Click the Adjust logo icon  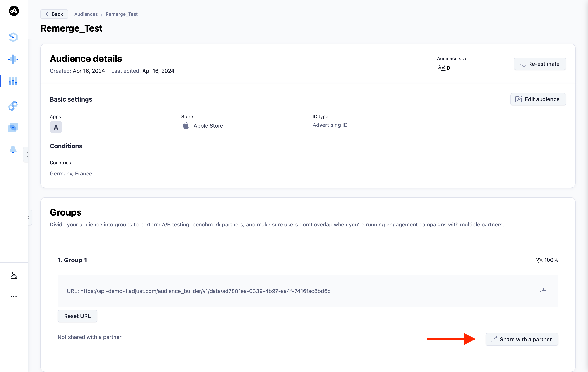tap(14, 11)
